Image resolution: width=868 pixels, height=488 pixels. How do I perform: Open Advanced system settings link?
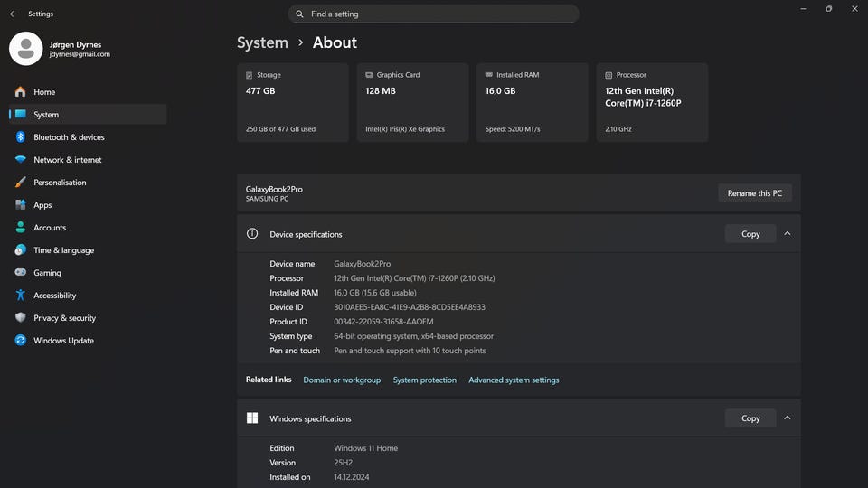[x=514, y=380]
